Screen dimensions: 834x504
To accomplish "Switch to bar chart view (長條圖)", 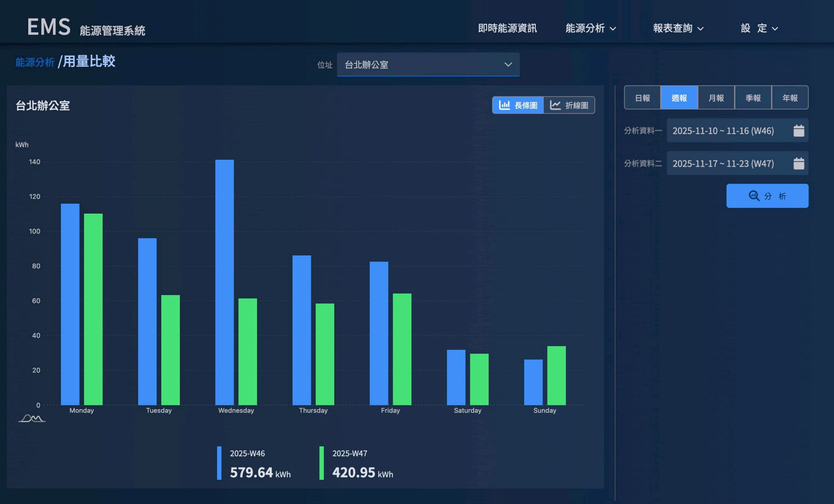I will 518,105.
